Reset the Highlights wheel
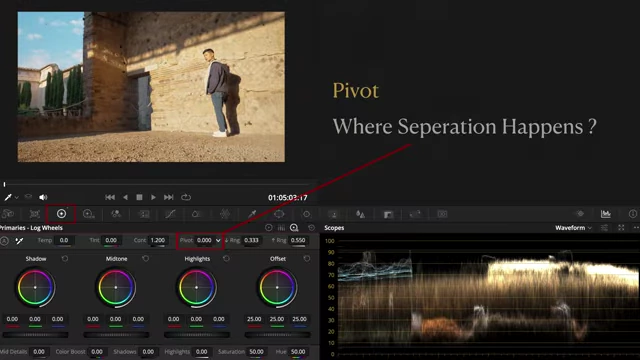The height and width of the screenshot is (360, 640). point(226,259)
